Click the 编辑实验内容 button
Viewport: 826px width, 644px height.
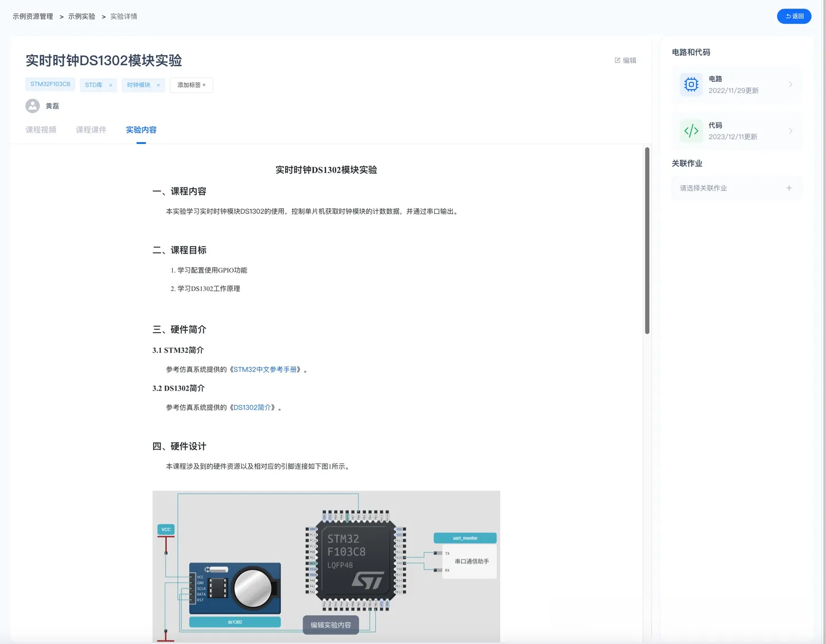click(x=331, y=625)
